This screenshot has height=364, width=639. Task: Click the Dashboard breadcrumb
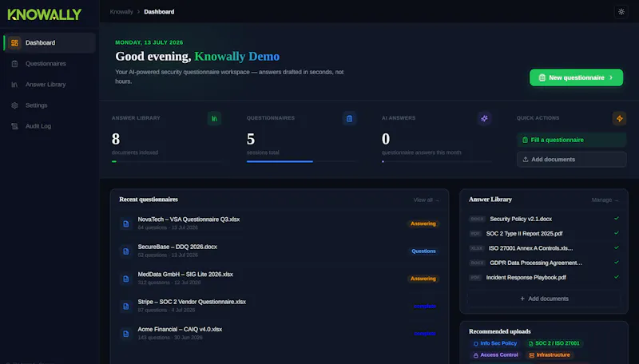tap(159, 12)
